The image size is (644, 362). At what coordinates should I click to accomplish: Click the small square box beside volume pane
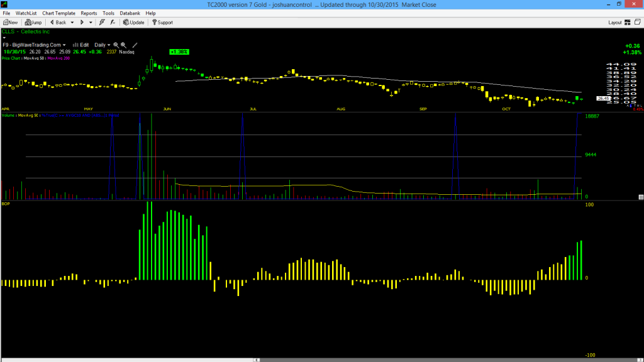tap(641, 197)
